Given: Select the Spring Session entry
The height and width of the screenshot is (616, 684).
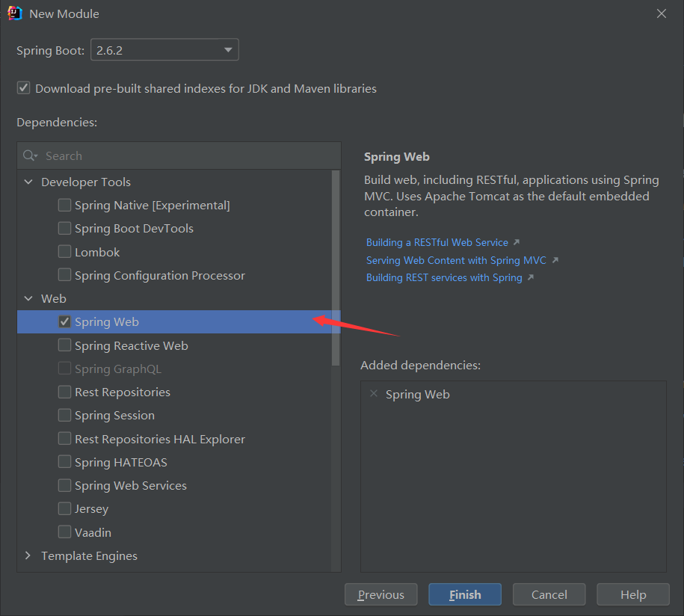Looking at the screenshot, I should click(114, 416).
